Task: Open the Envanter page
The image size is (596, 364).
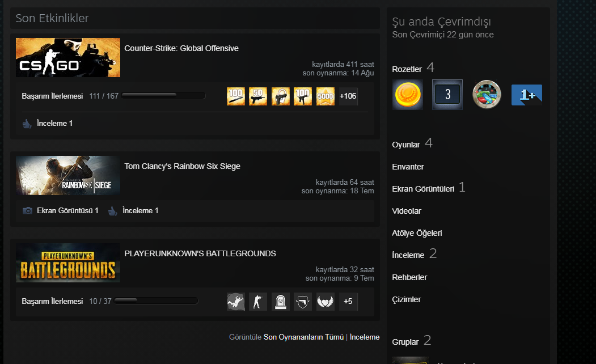Action: tap(408, 167)
